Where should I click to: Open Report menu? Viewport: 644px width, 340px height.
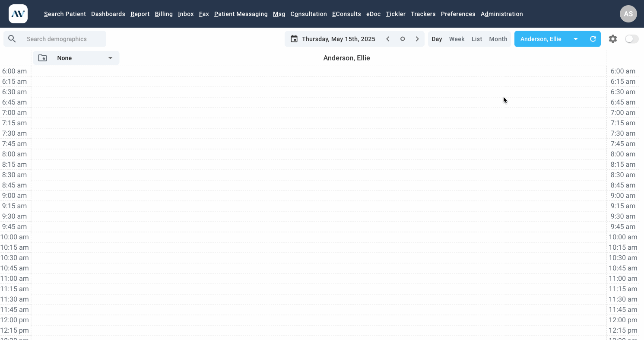[x=140, y=14]
